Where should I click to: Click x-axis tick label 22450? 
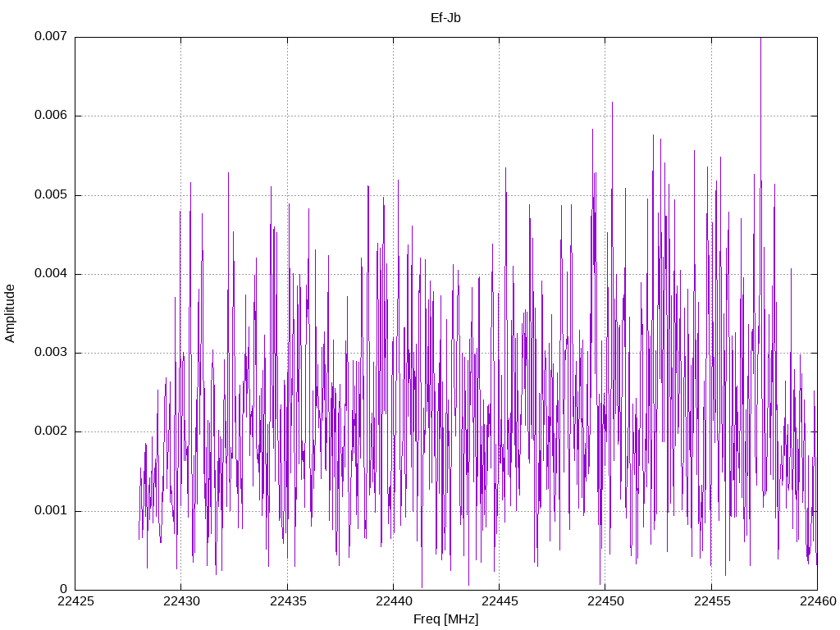pos(606,601)
